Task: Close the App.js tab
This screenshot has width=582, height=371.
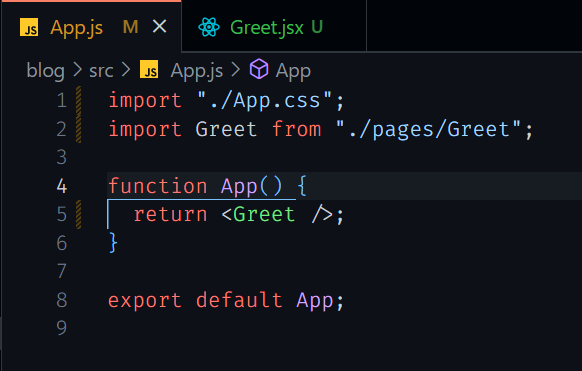Action: coord(160,26)
